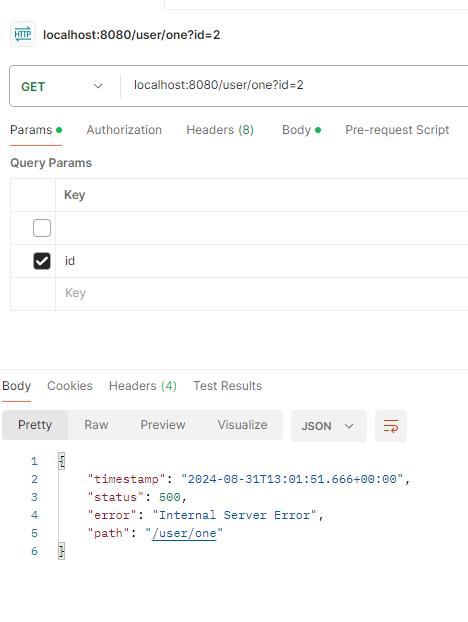Select the Preview response view
The width and height of the screenshot is (468, 622).
point(163,425)
